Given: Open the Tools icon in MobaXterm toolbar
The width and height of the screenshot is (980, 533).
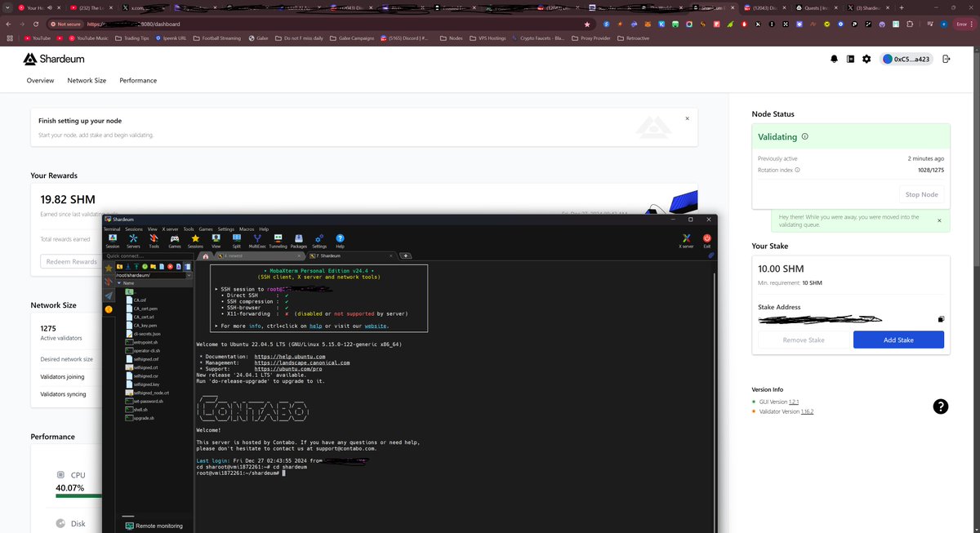Looking at the screenshot, I should tap(154, 240).
